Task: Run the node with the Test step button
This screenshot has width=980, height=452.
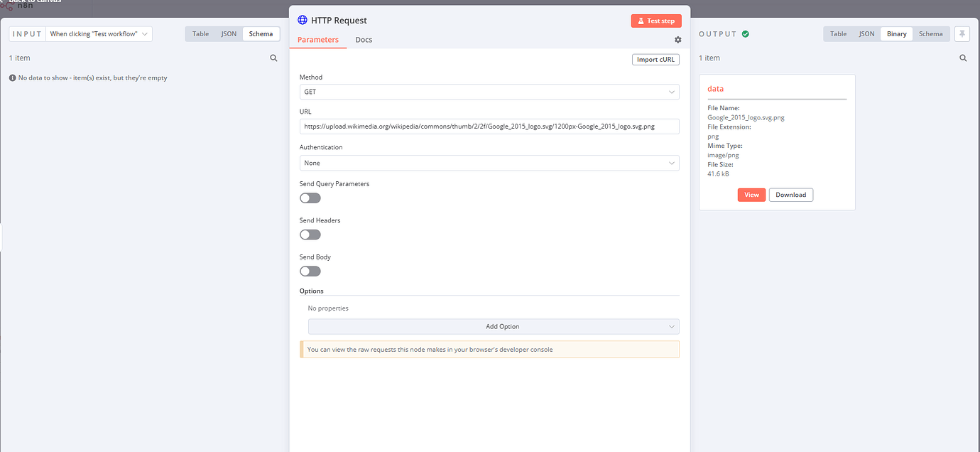Action: pos(655,21)
